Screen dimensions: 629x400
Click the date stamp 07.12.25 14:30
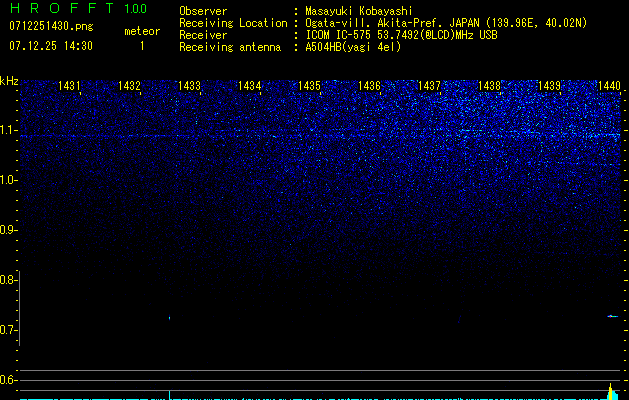[51, 46]
